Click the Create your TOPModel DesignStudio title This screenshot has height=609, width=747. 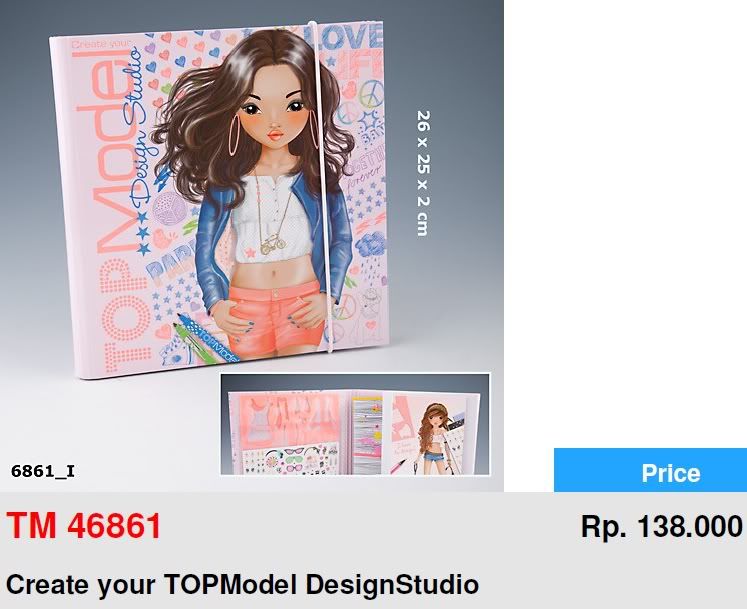tap(242, 585)
